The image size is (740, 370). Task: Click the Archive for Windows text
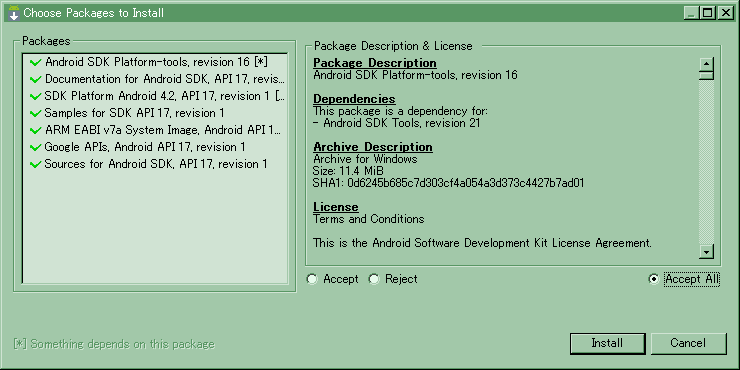click(x=365, y=159)
